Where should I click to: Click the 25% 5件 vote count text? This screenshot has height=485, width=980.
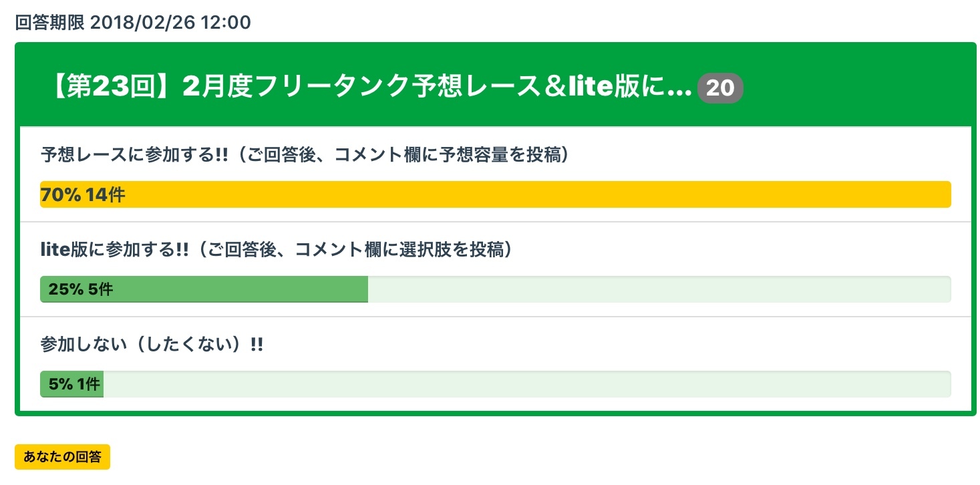pos(81,290)
